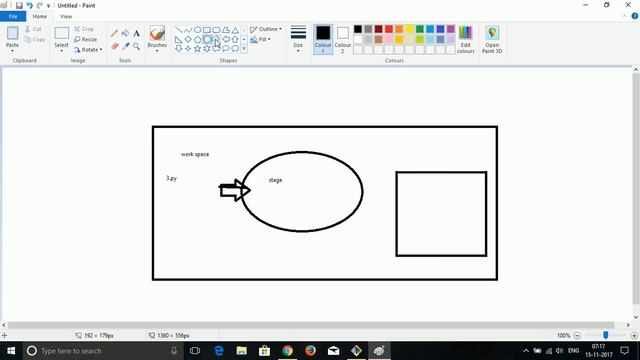Click the Resize button
The image size is (640, 360).
pos(86,40)
